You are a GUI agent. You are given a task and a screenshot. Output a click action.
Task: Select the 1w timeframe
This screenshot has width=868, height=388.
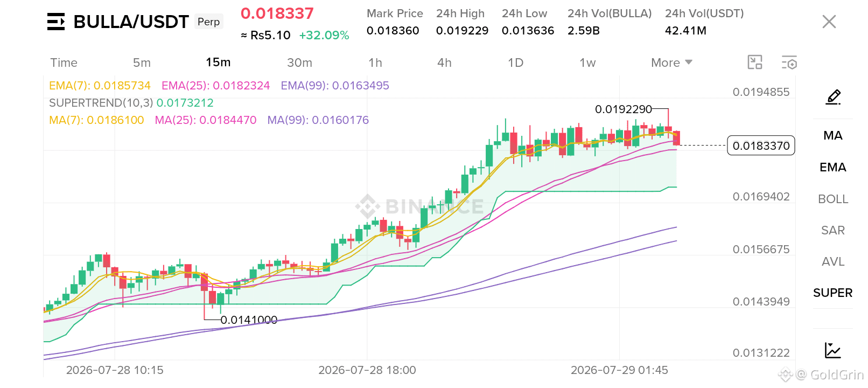coord(587,63)
